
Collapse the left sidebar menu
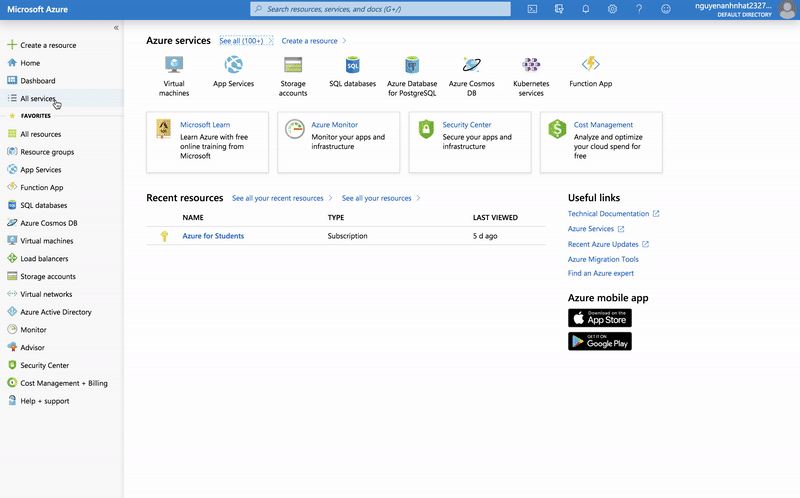point(116,28)
